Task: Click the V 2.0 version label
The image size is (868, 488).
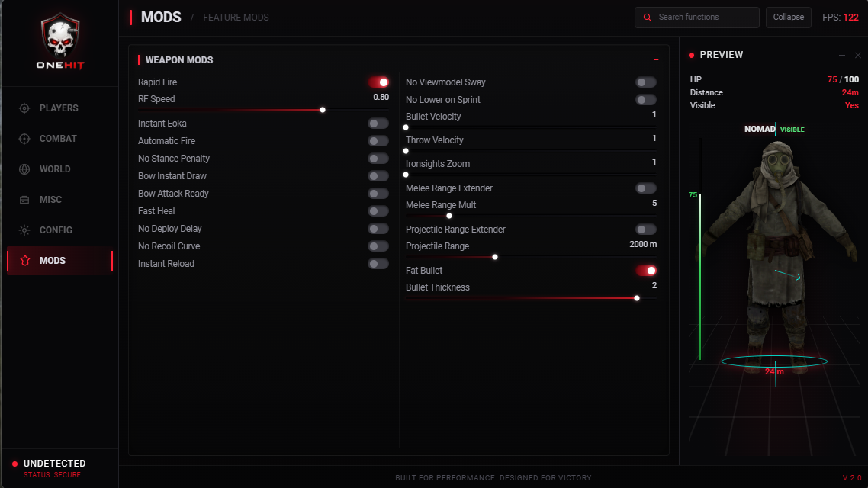Action: (x=853, y=477)
